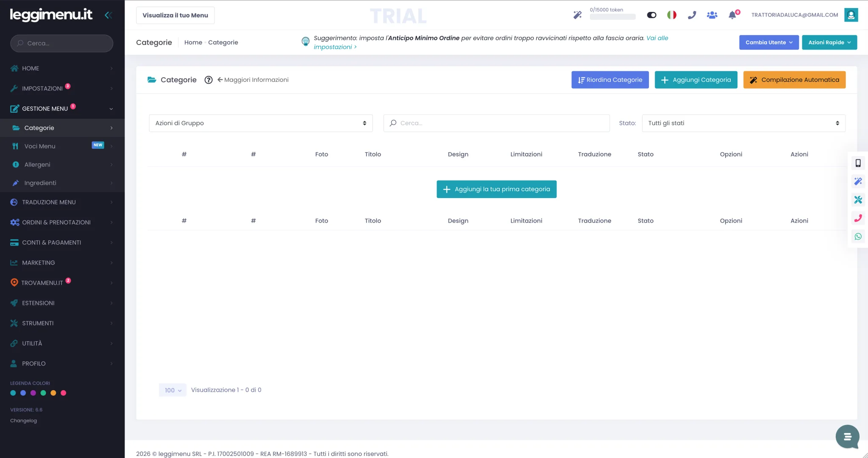Viewport: 868px width, 458px height.
Task: Toggle the dark mode switch
Action: [x=651, y=15]
